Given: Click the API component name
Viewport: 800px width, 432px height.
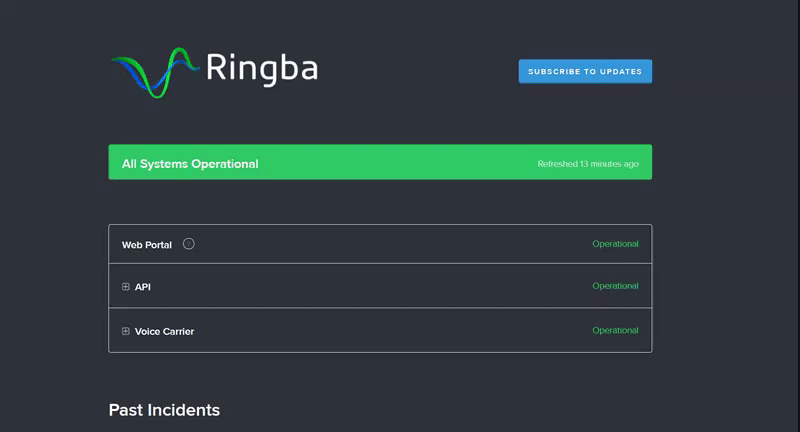Looking at the screenshot, I should [x=143, y=287].
